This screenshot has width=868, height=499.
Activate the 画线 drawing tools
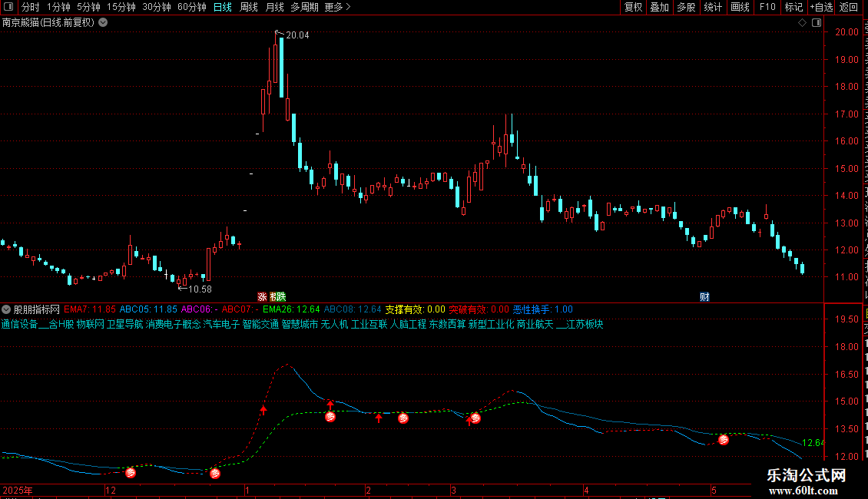pyautogui.click(x=740, y=7)
